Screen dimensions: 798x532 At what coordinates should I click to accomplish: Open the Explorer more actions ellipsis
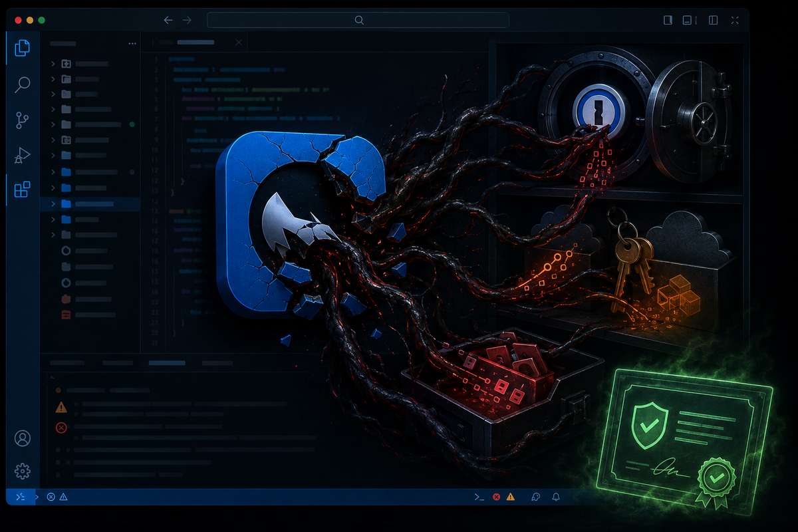[132, 43]
